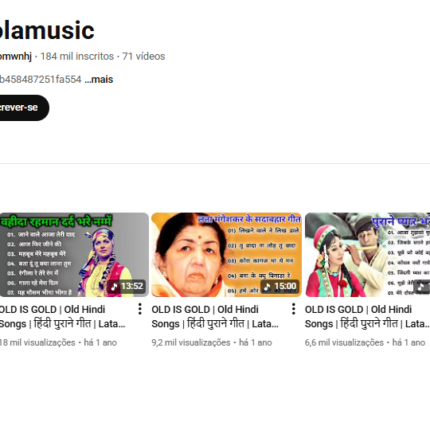This screenshot has height=430, width=430.
Task: Open first 'OLD IS GOLD' video title
Action: (x=62, y=316)
